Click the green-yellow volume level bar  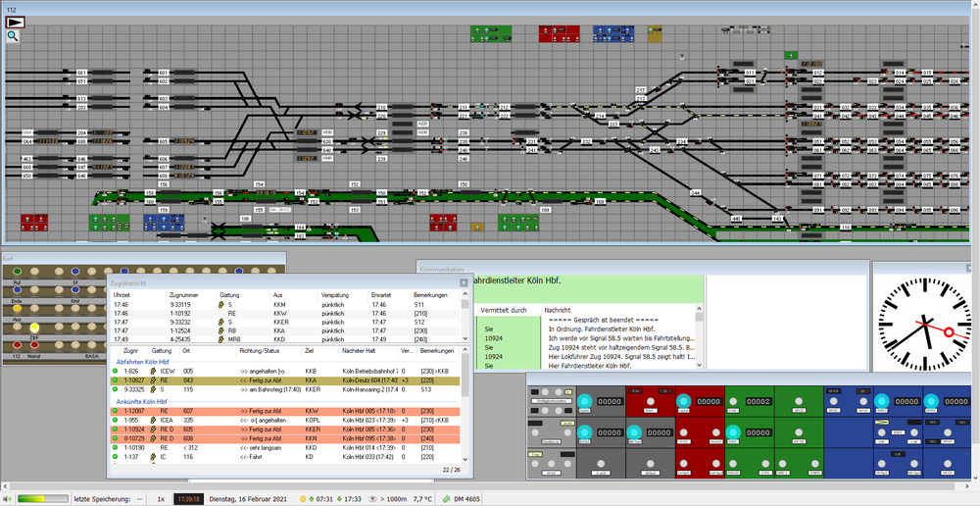coord(42,499)
